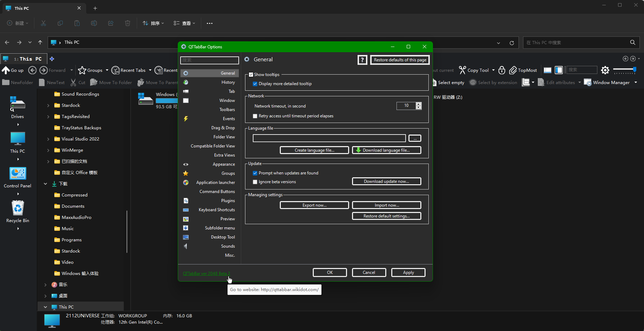644x331 pixels.
Task: Open the 排序 sorting dropdown
Action: click(153, 23)
